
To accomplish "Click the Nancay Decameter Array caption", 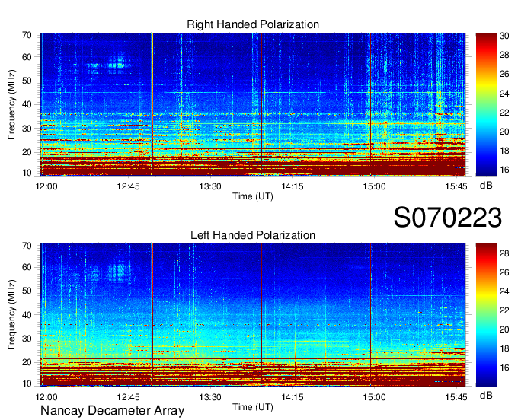I will click(x=112, y=410).
